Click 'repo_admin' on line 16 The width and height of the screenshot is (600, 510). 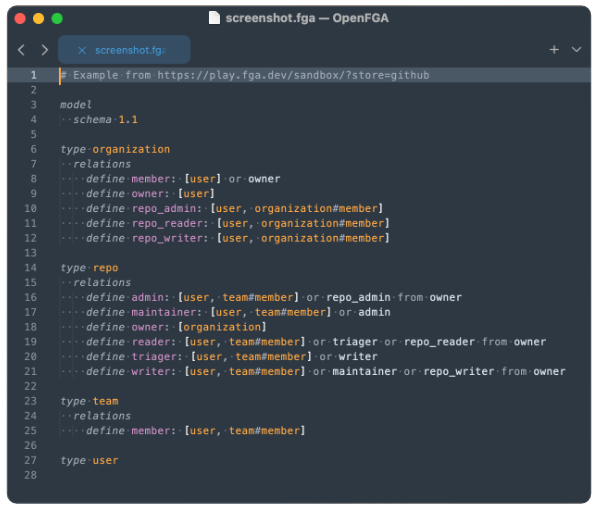358,298
